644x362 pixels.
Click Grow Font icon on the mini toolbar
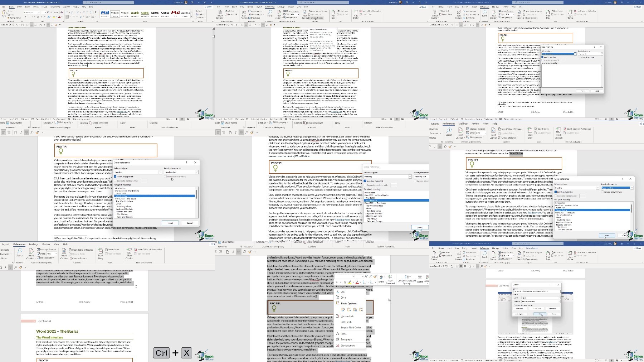point(367,276)
